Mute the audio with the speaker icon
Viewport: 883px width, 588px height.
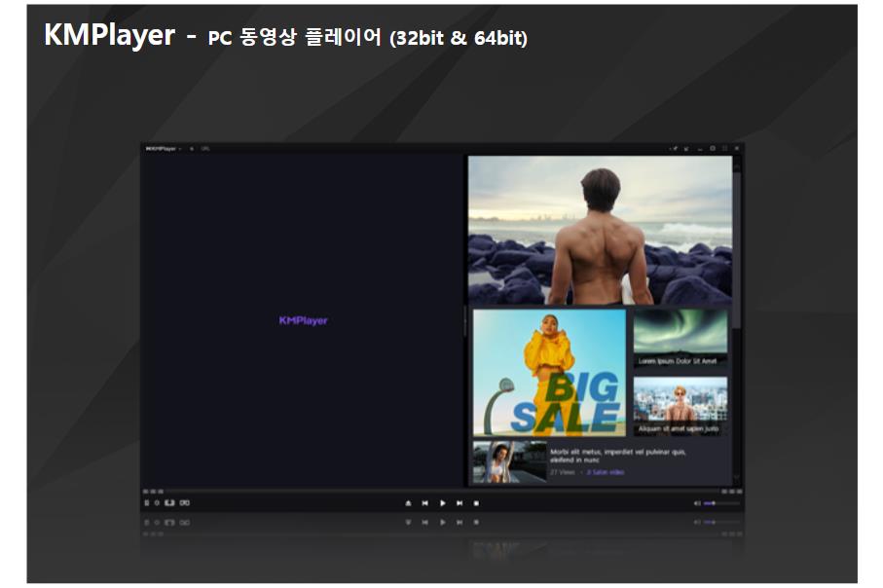coord(697,503)
